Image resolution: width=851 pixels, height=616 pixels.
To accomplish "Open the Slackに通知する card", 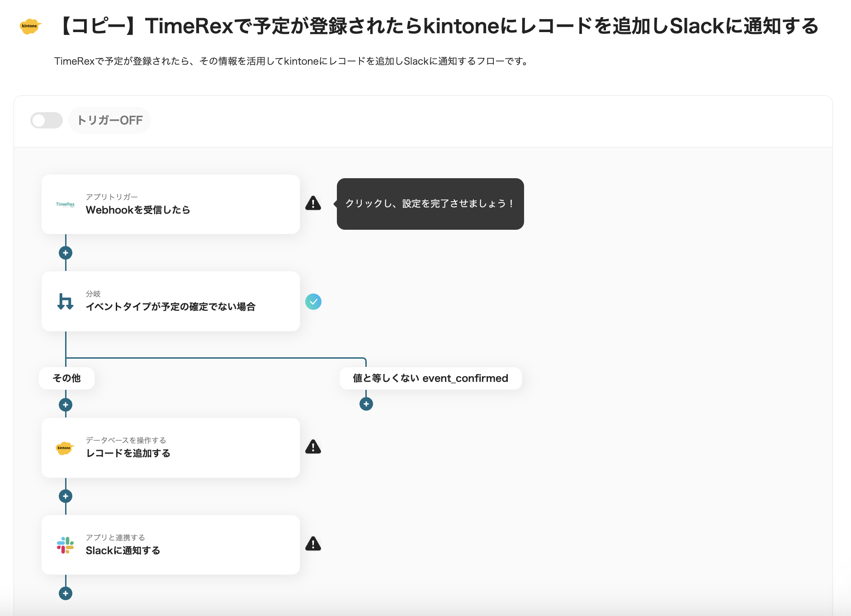I will [x=170, y=545].
